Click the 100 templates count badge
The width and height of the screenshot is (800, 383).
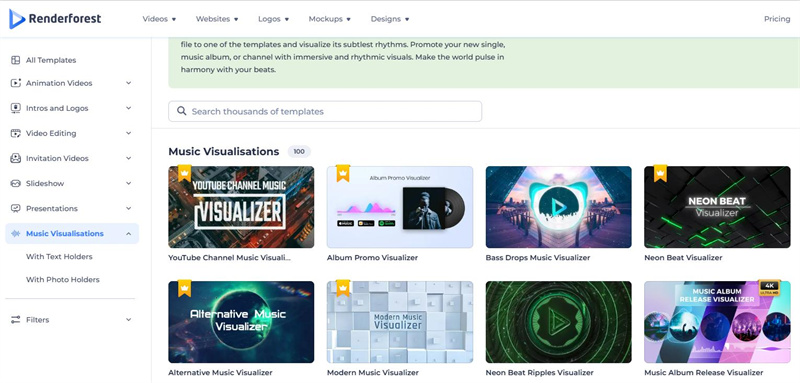coord(299,151)
